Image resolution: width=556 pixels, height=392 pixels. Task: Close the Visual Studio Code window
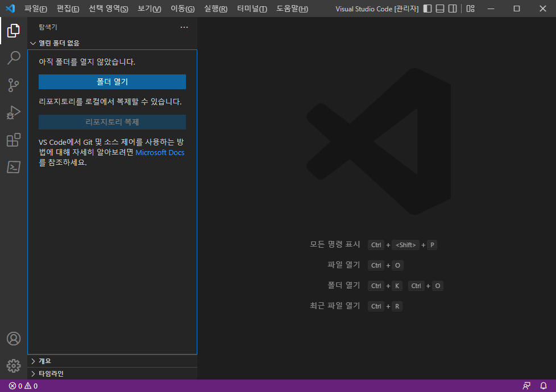543,9
